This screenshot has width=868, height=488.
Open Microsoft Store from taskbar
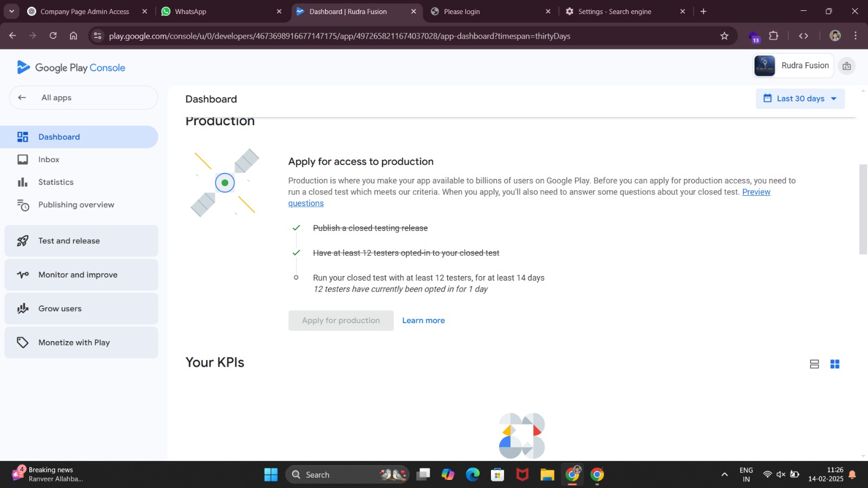point(497,475)
